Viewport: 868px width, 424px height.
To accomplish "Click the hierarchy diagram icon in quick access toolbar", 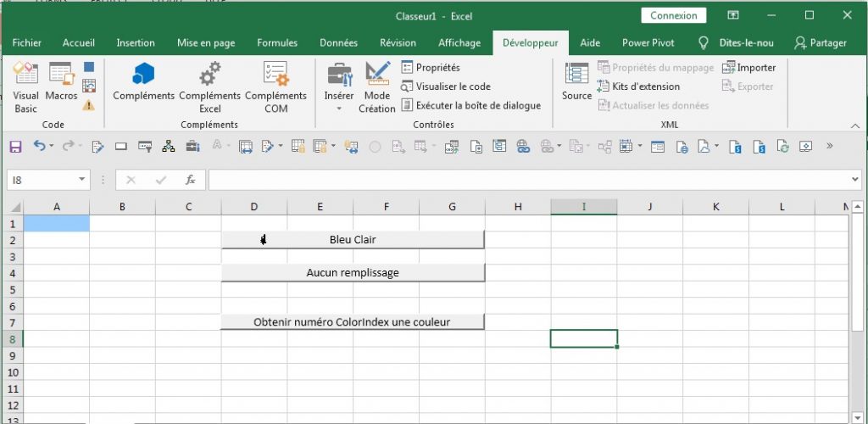I will click(169, 147).
